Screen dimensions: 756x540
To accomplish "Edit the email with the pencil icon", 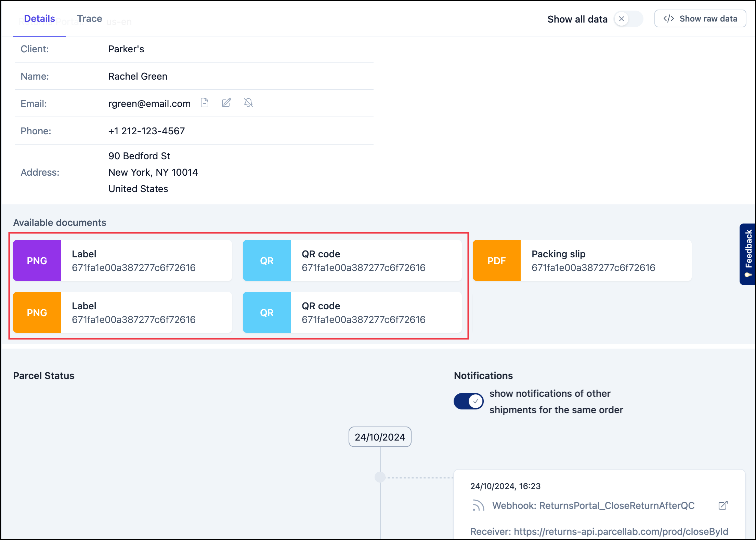I will click(x=226, y=103).
